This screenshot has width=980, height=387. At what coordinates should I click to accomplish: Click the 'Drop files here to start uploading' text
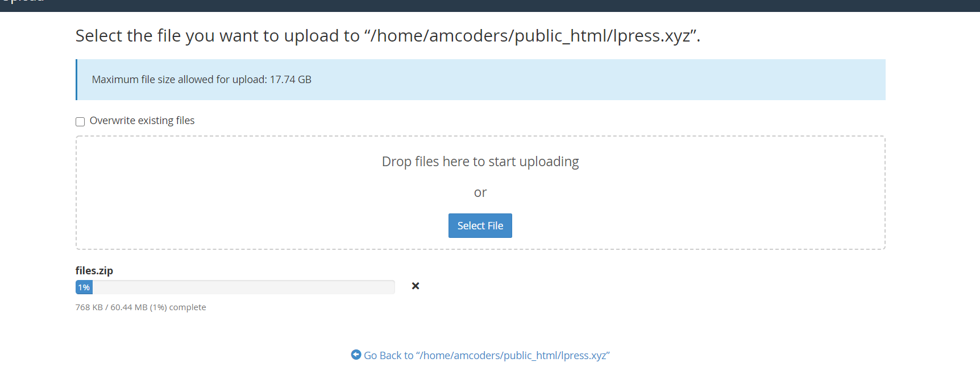point(480,162)
